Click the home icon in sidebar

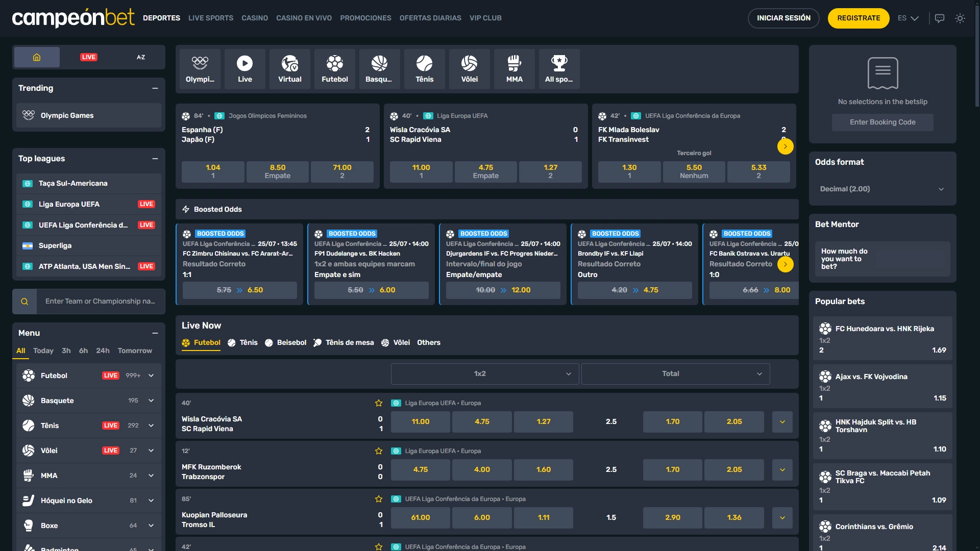pyautogui.click(x=37, y=57)
